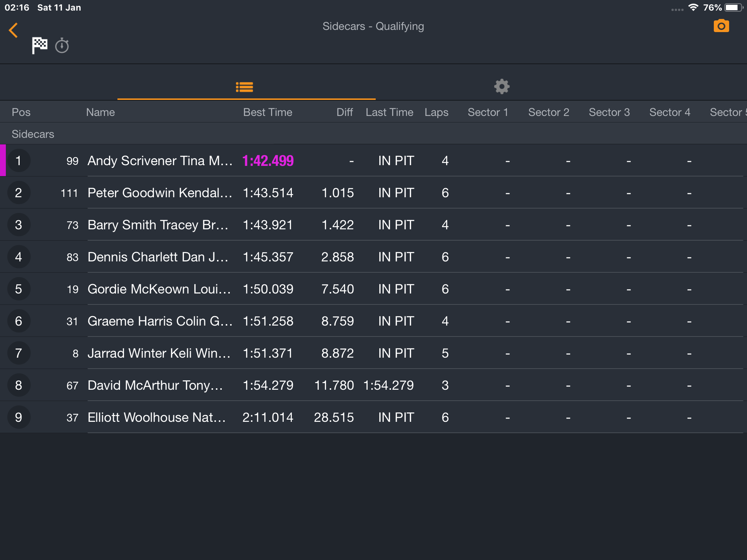This screenshot has width=747, height=560.
Task: Sort by the Best Time column header
Action: tap(268, 112)
